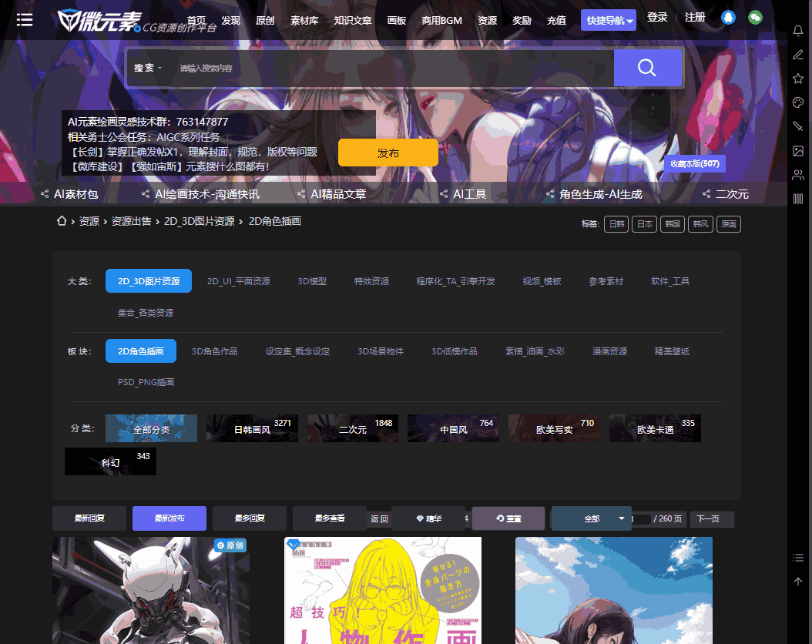Click the sidebar palette icon
Image resolution: width=812 pixels, height=644 pixels.
point(798,102)
